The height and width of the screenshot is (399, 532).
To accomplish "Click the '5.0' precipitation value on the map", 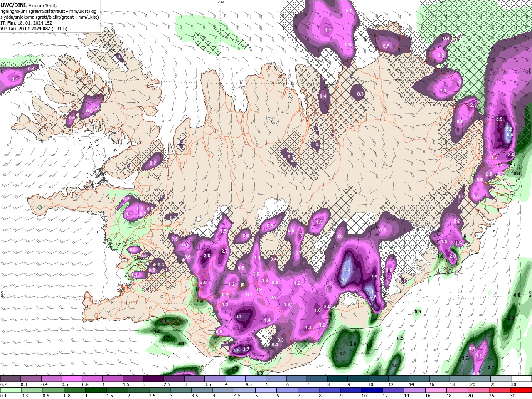I will pos(344,281).
